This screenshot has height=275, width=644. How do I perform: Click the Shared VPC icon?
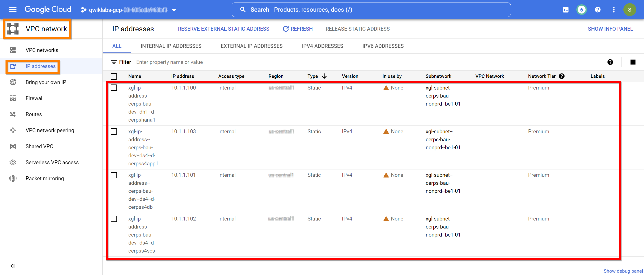13,146
